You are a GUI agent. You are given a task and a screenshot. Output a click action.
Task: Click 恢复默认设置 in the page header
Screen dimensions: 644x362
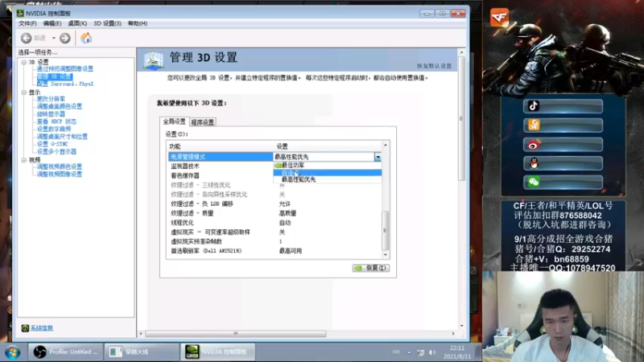(434, 66)
